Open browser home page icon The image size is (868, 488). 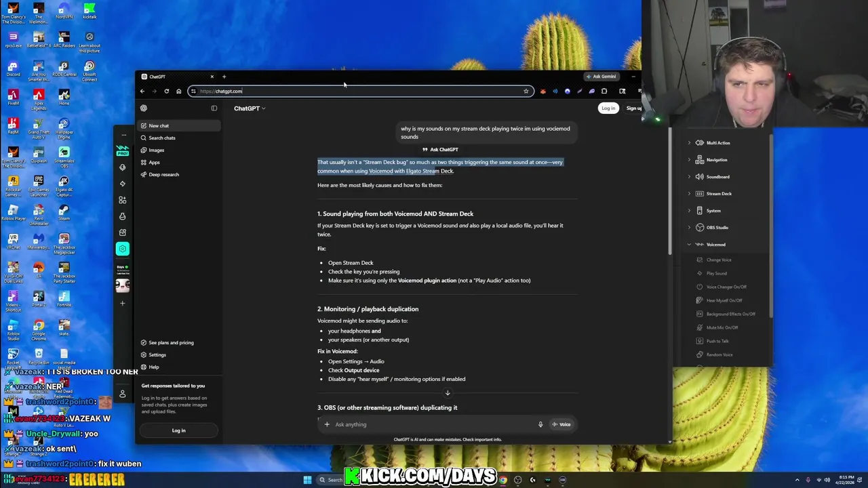tap(178, 91)
